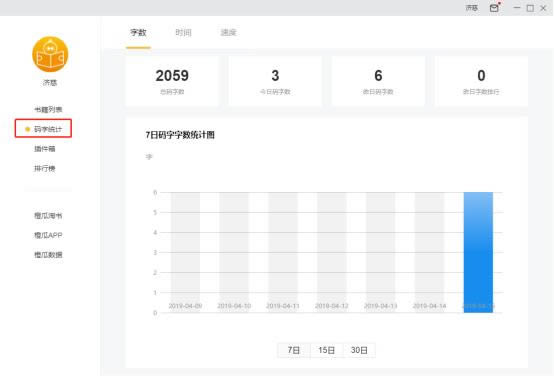This screenshot has height=378, width=554.
Task: Click the blue bar in the chart
Action: point(478,252)
